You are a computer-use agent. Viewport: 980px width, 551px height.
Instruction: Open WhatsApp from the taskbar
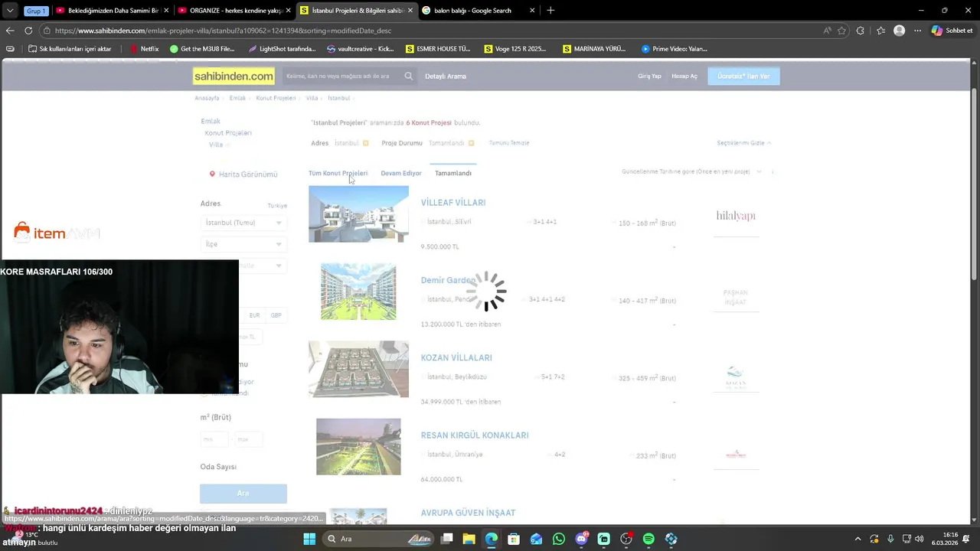coord(559,539)
